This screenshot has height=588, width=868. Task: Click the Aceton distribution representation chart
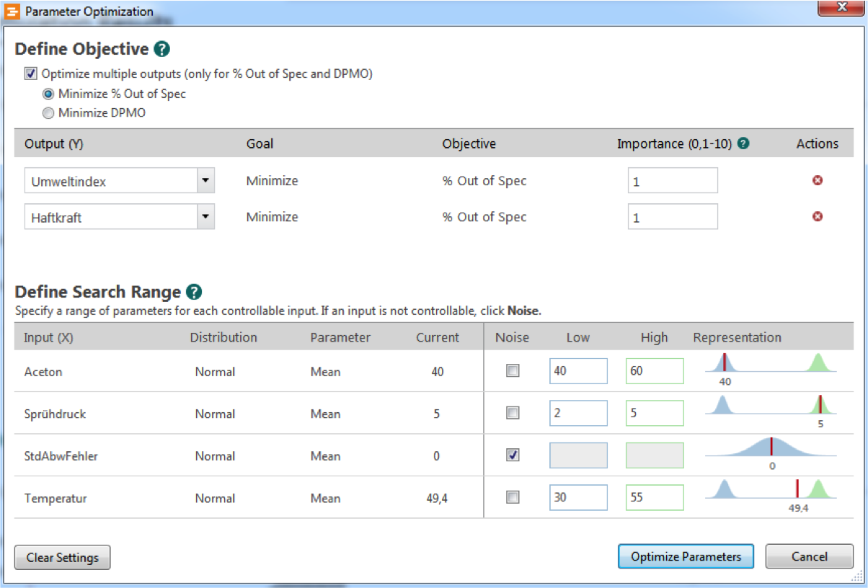pyautogui.click(x=771, y=369)
